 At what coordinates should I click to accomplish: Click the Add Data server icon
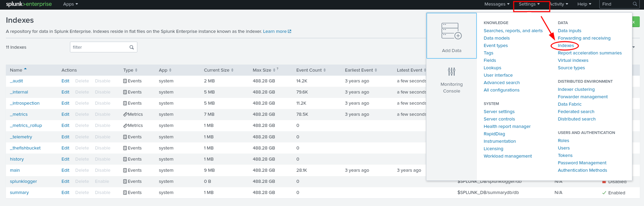(451, 31)
